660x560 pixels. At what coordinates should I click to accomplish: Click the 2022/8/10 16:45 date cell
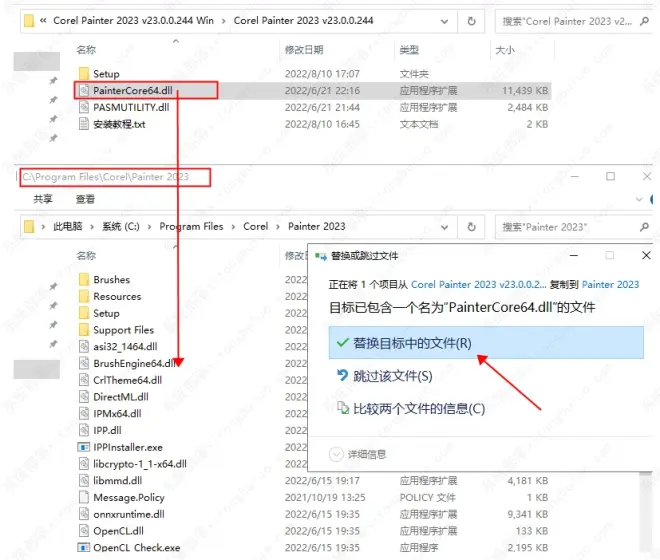[322, 124]
